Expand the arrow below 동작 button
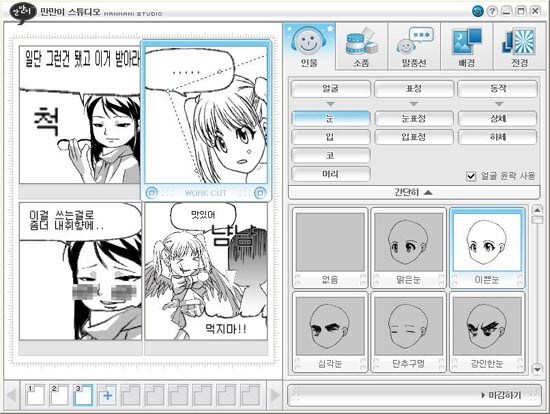The image size is (550, 414). click(x=499, y=104)
